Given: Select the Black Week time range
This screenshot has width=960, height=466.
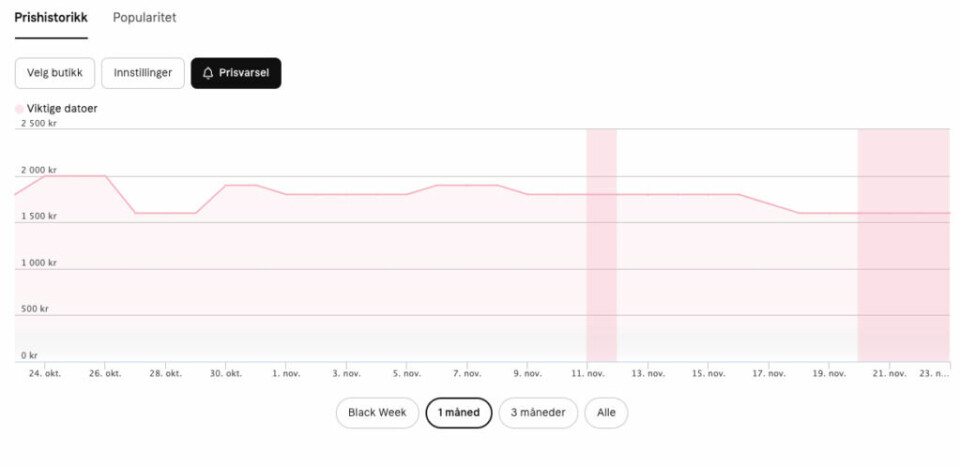Looking at the screenshot, I should click(377, 413).
